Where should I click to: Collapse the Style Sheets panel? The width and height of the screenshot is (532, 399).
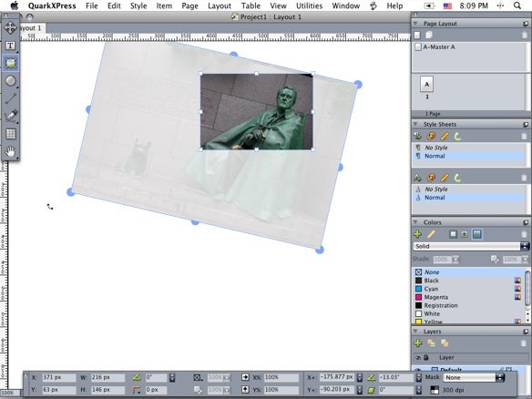(415, 124)
